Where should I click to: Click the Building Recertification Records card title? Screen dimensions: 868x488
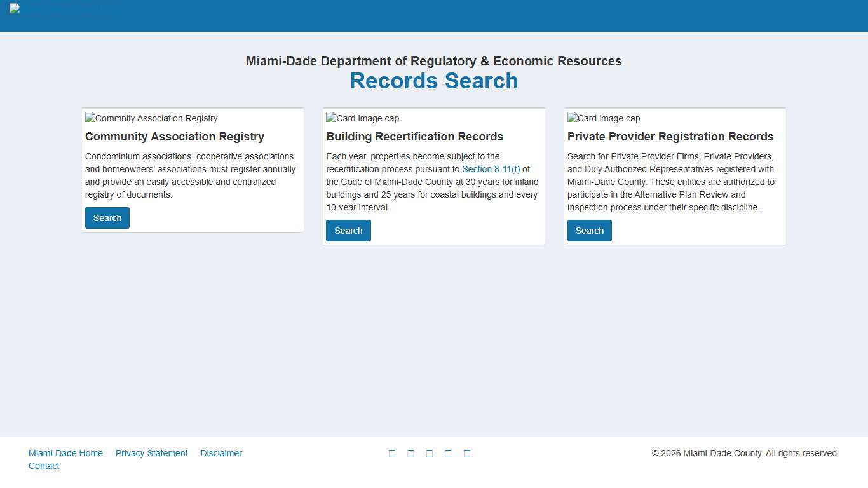coord(414,137)
